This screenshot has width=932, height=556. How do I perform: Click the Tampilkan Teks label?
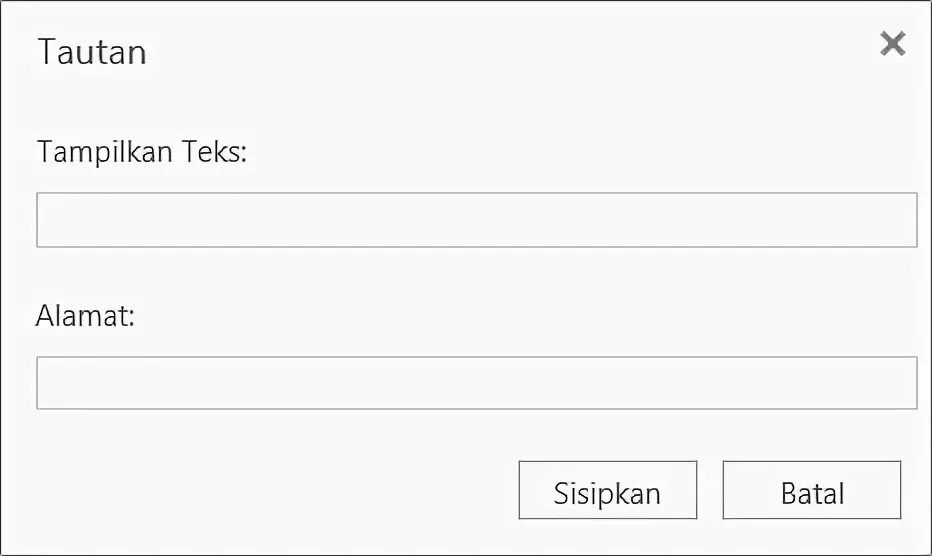(x=142, y=152)
